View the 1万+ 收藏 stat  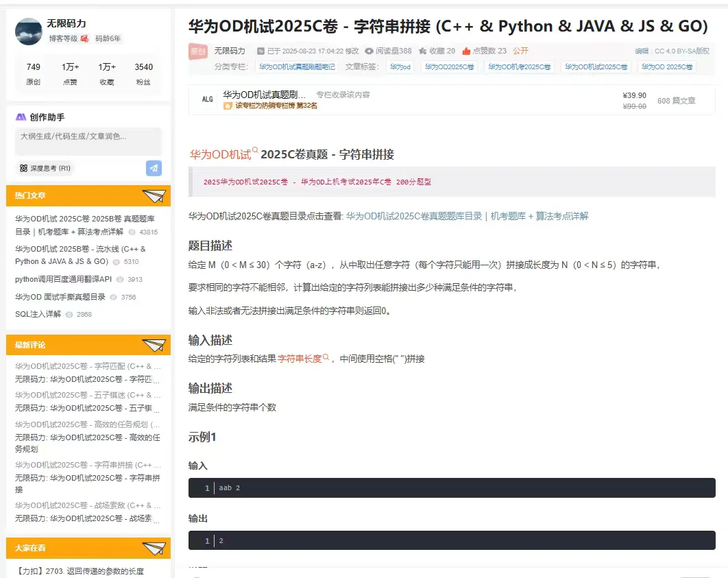tap(107, 74)
